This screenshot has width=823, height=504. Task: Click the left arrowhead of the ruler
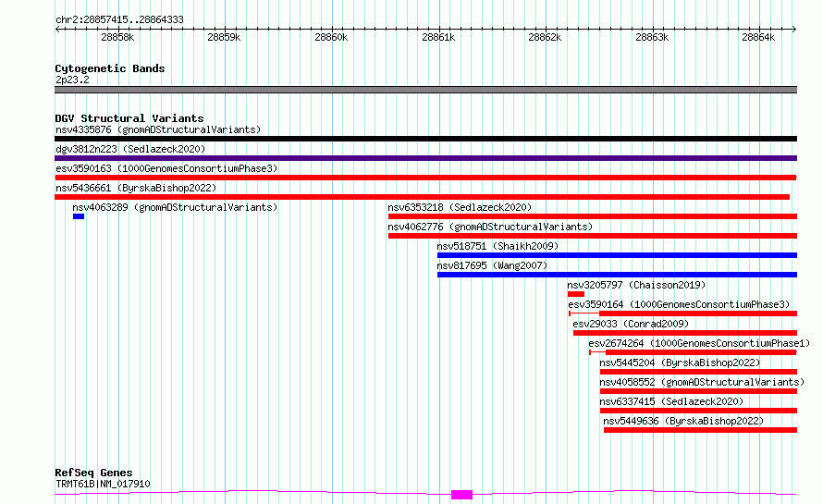tap(57, 29)
